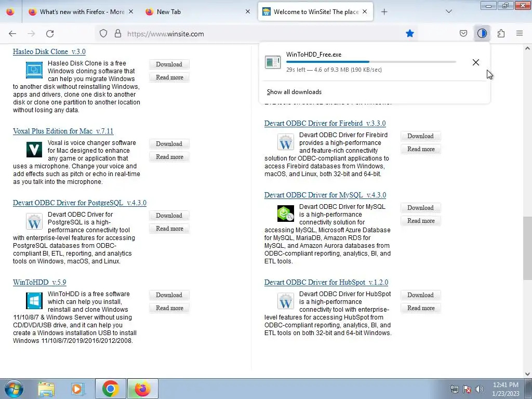The height and width of the screenshot is (399, 532).
Task: Reload the current page
Action: [x=50, y=34]
